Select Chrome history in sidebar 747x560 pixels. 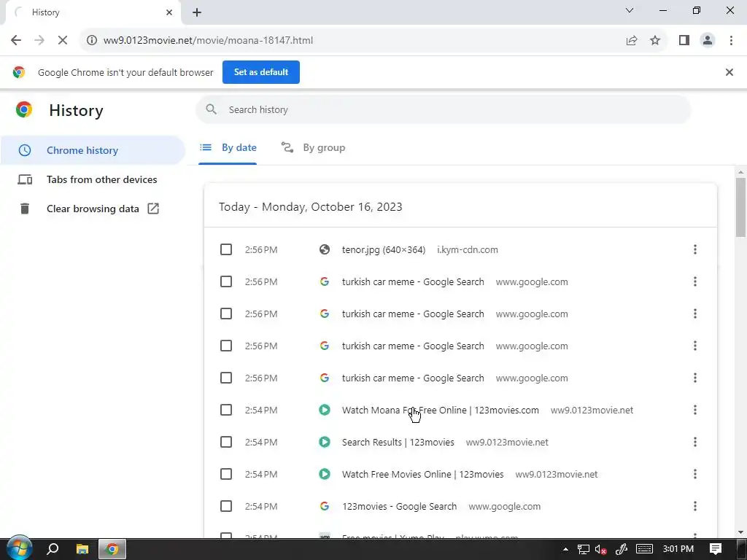(93, 150)
